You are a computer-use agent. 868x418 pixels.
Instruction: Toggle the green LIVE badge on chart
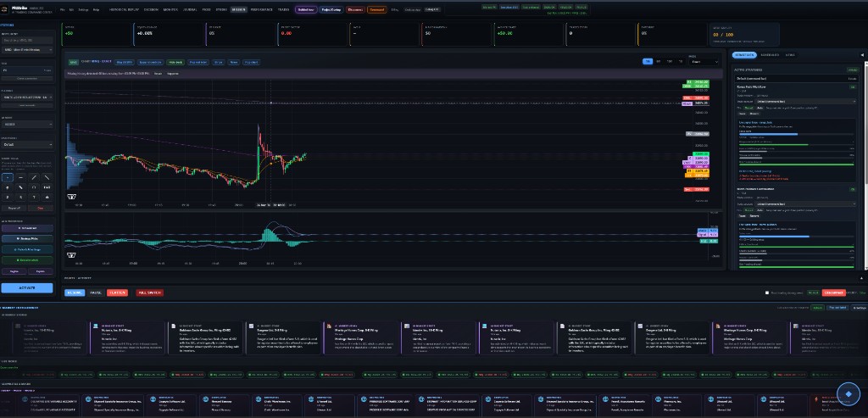click(x=74, y=62)
